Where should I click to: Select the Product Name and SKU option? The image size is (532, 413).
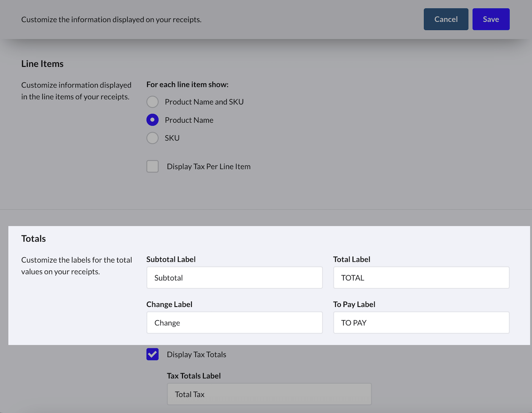coord(152,102)
